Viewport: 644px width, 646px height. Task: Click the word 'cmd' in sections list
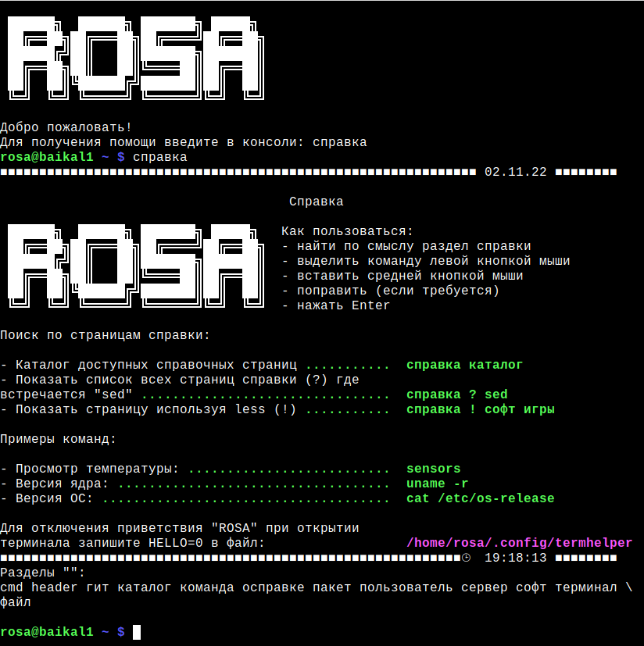pos(12,587)
